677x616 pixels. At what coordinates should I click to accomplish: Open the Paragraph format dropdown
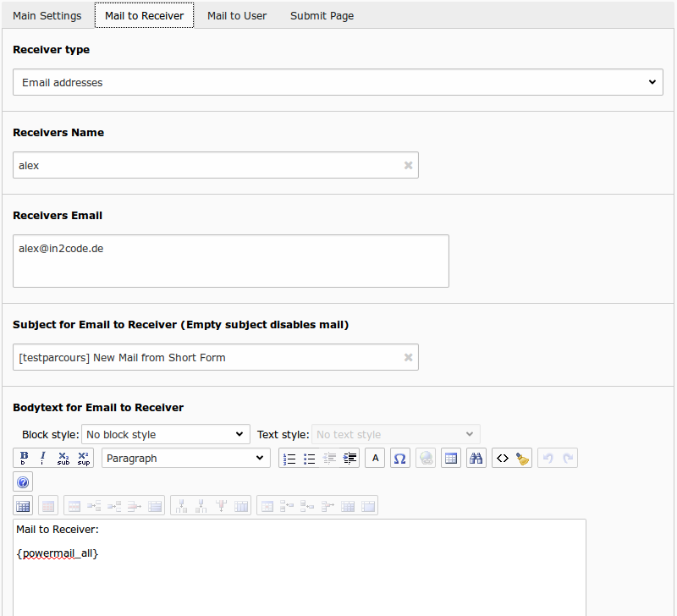pyautogui.click(x=185, y=458)
